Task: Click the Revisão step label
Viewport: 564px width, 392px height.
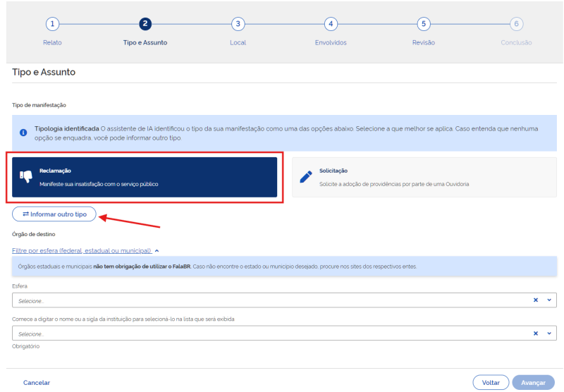Action: (x=424, y=42)
